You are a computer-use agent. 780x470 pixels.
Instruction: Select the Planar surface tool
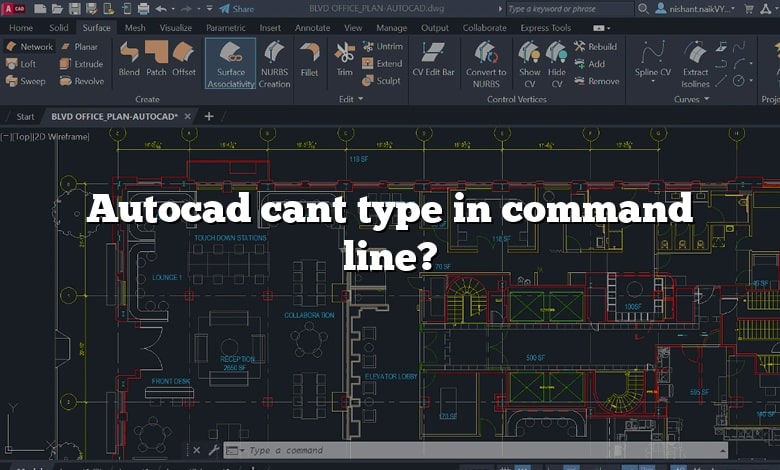click(x=80, y=47)
